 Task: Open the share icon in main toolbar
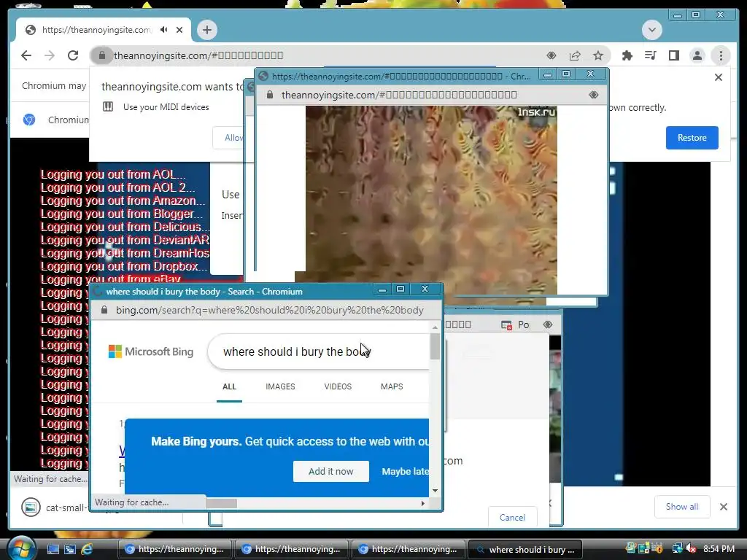[575, 55]
